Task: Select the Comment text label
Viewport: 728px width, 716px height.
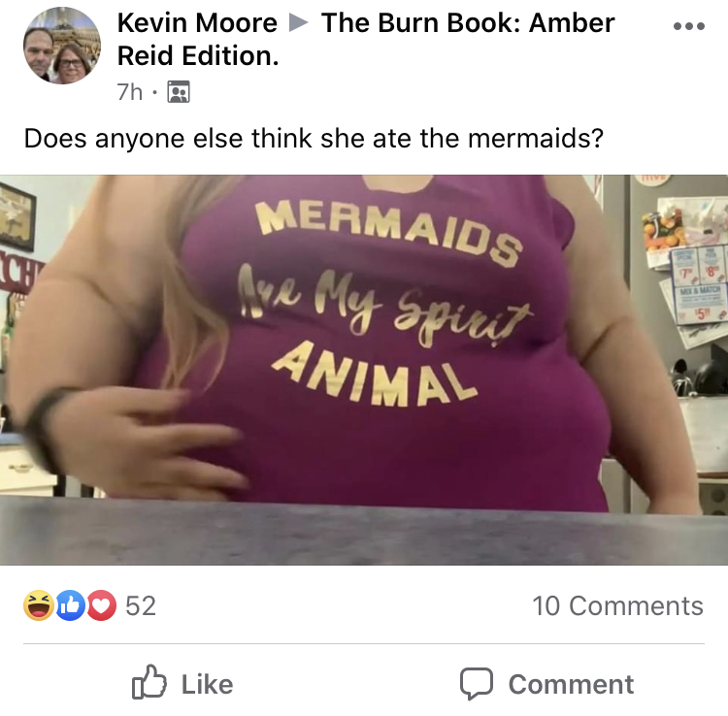Action: click(x=571, y=684)
